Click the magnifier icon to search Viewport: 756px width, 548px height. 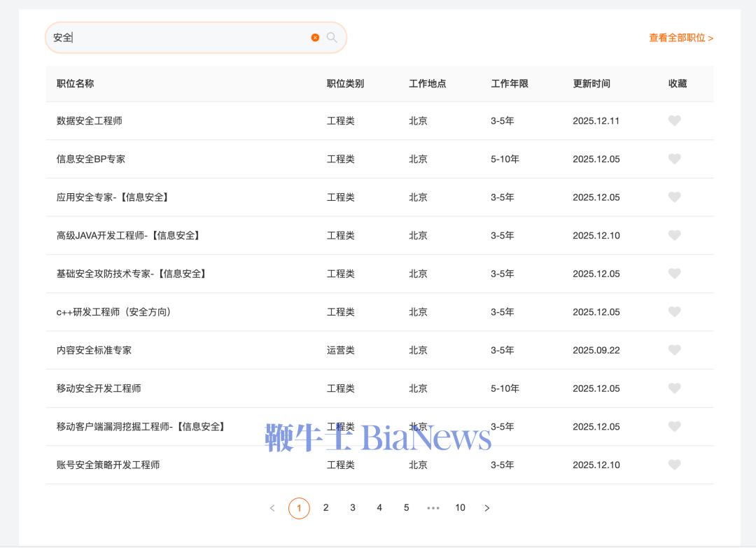(x=332, y=38)
